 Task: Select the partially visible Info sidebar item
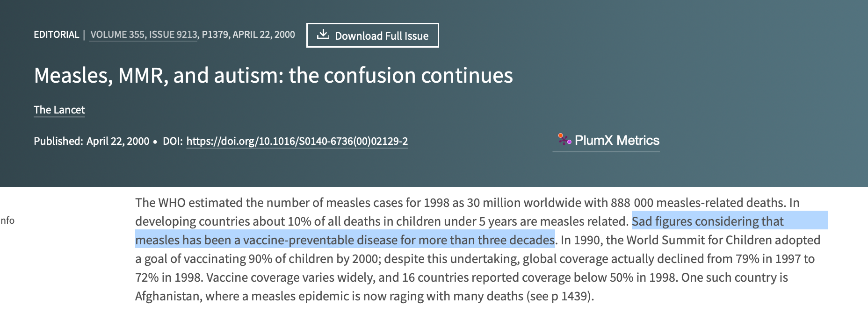(x=7, y=221)
